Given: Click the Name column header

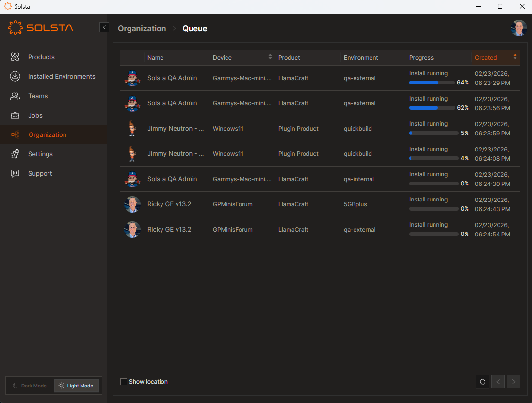Looking at the screenshot, I should (x=155, y=58).
